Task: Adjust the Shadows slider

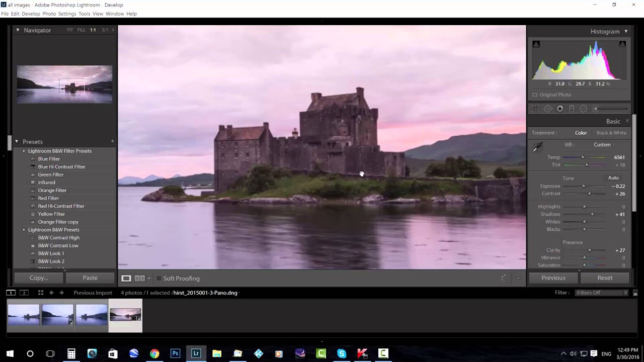Action: tap(592, 214)
